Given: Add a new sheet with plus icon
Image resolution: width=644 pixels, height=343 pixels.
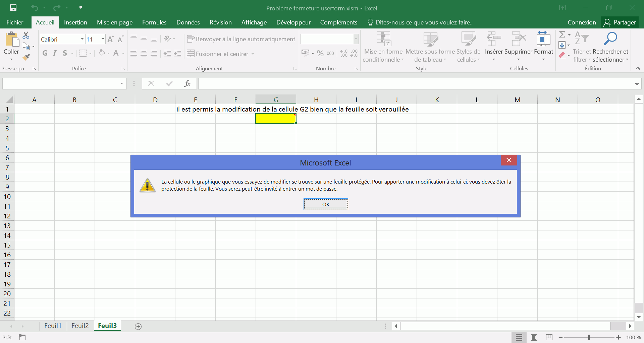Looking at the screenshot, I should [x=138, y=327].
